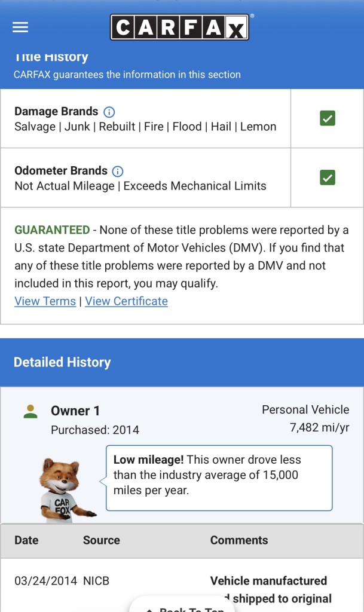Select the Detailed History section header

(x=62, y=362)
